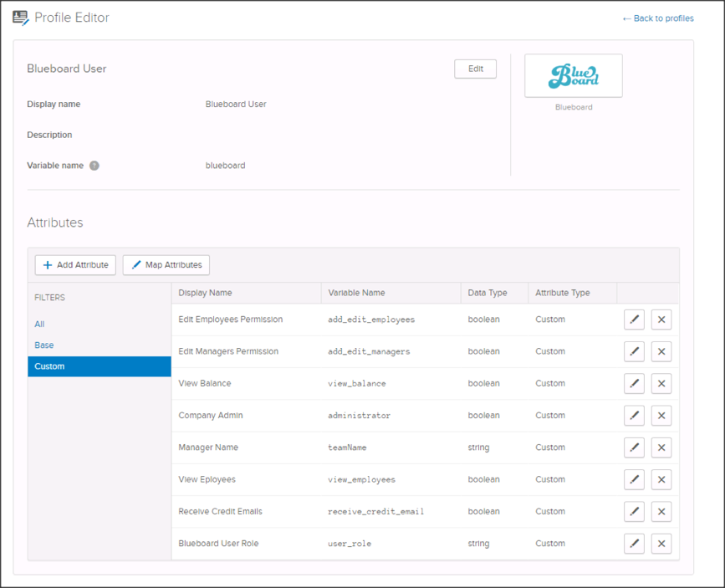Delete the View Eployees attribute

(x=661, y=479)
